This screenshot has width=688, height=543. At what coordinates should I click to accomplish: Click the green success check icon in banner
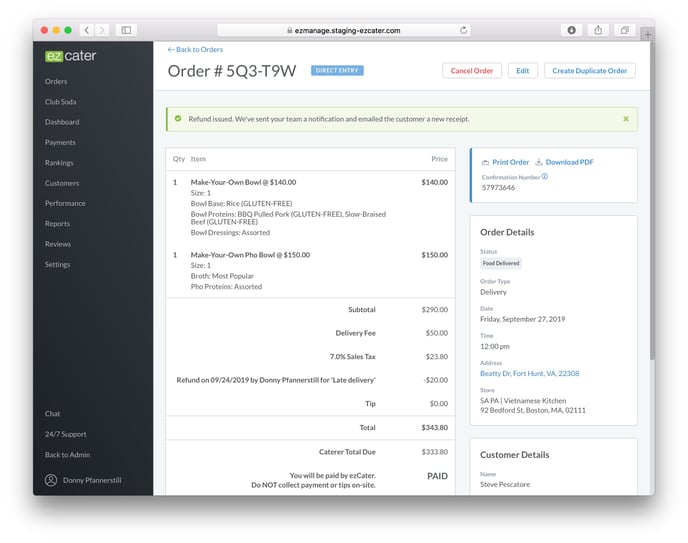point(178,118)
